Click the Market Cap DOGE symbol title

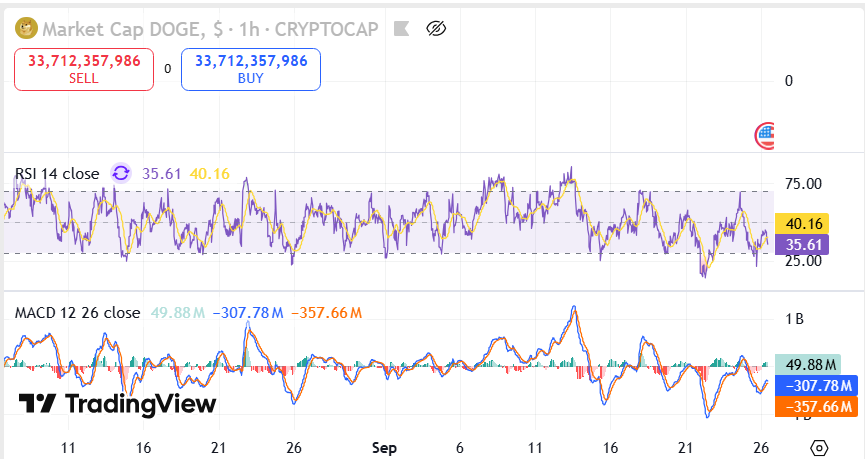click(135, 29)
